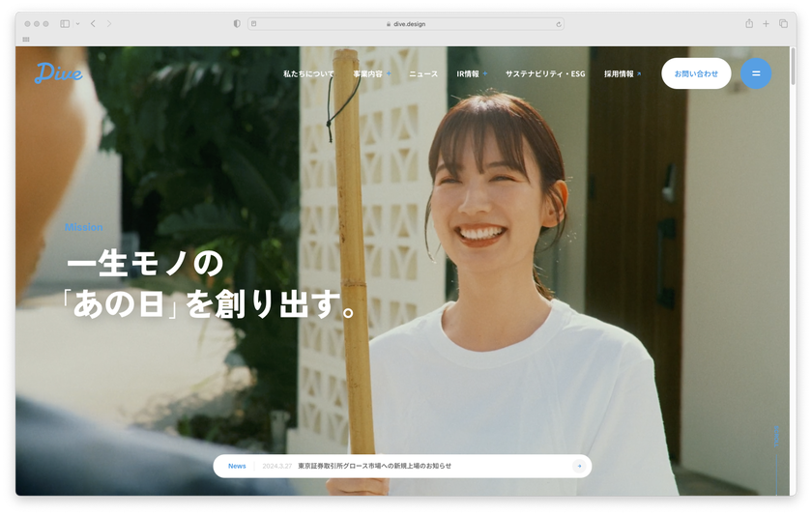Expand the IR情報 menu
This screenshot has width=812, height=515.
tap(472, 74)
